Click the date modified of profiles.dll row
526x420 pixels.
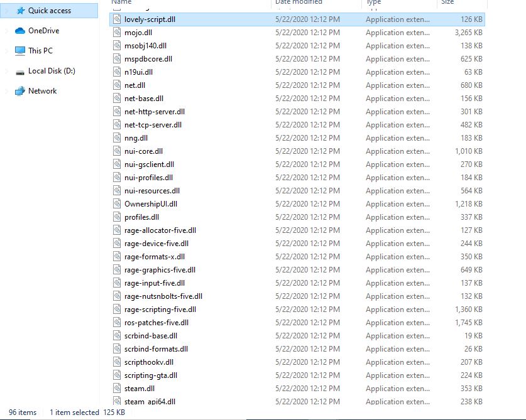click(307, 217)
